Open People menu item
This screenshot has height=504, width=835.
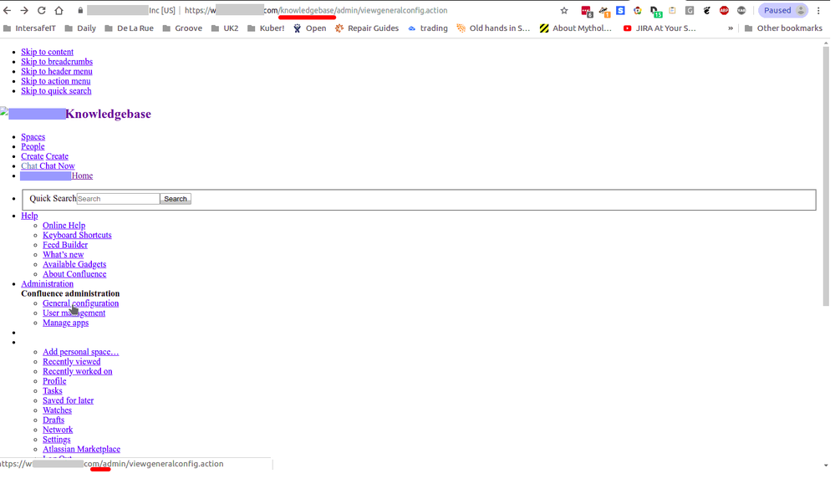click(x=33, y=146)
